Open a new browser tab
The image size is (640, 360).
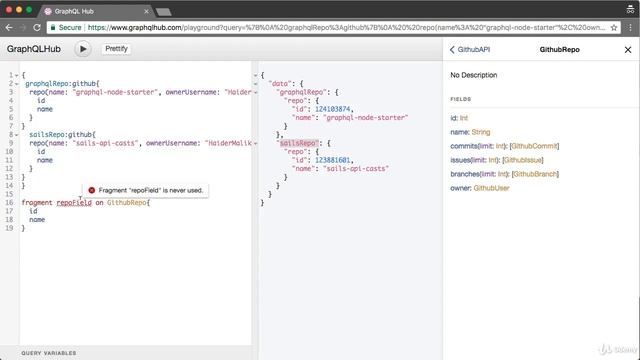[x=164, y=12]
